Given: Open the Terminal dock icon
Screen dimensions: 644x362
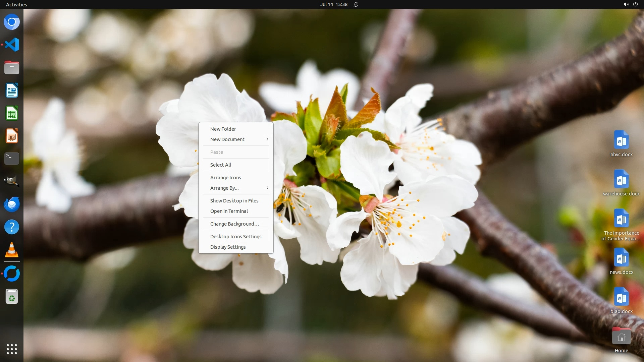Looking at the screenshot, I should point(12,158).
